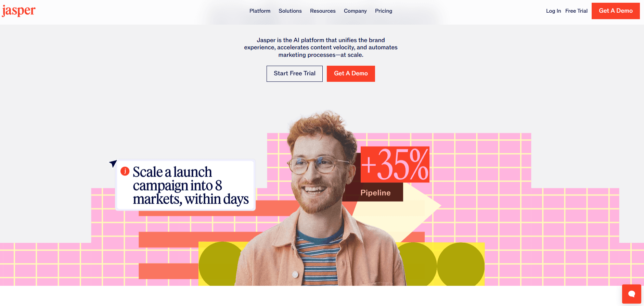Viewport: 644px width, 306px height.
Task: Click the Jasper platform description text
Action: click(321, 48)
